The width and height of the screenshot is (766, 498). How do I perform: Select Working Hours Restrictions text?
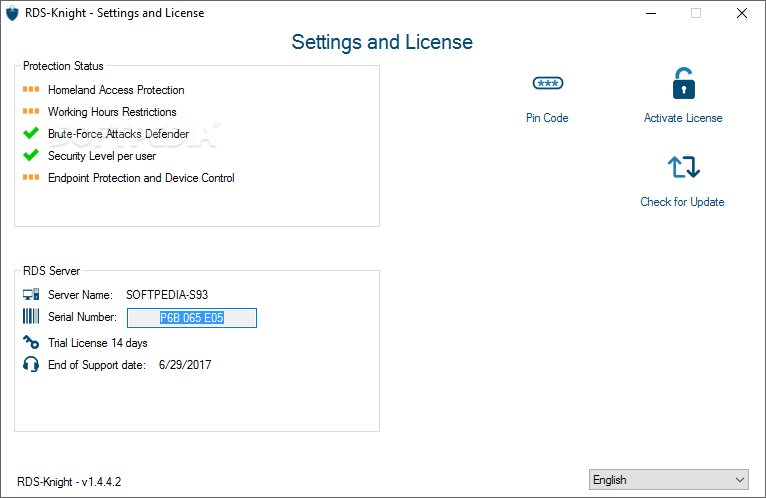(x=112, y=112)
